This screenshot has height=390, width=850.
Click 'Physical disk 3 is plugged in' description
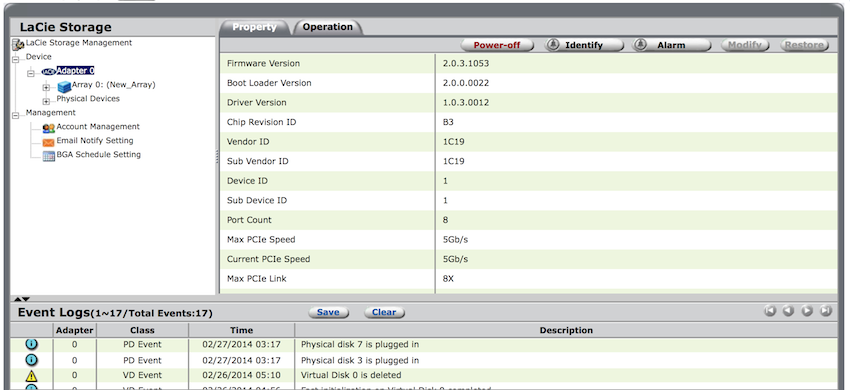pos(360,360)
